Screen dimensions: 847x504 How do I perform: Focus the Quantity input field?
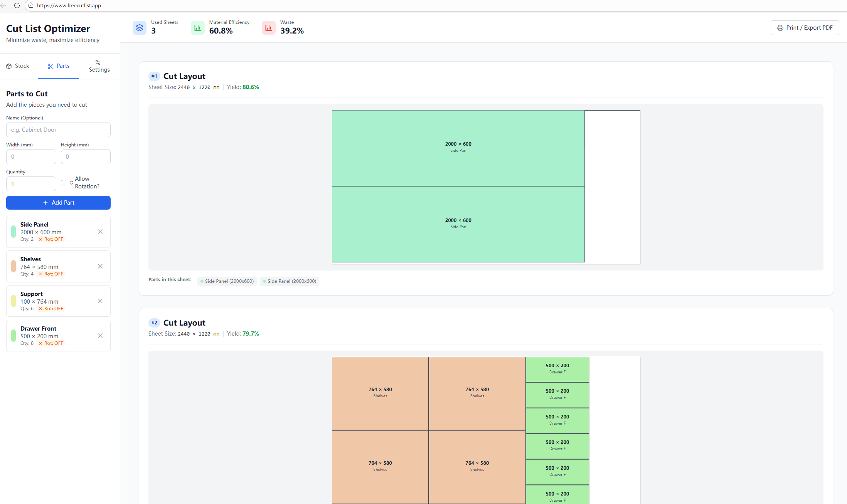(x=31, y=184)
